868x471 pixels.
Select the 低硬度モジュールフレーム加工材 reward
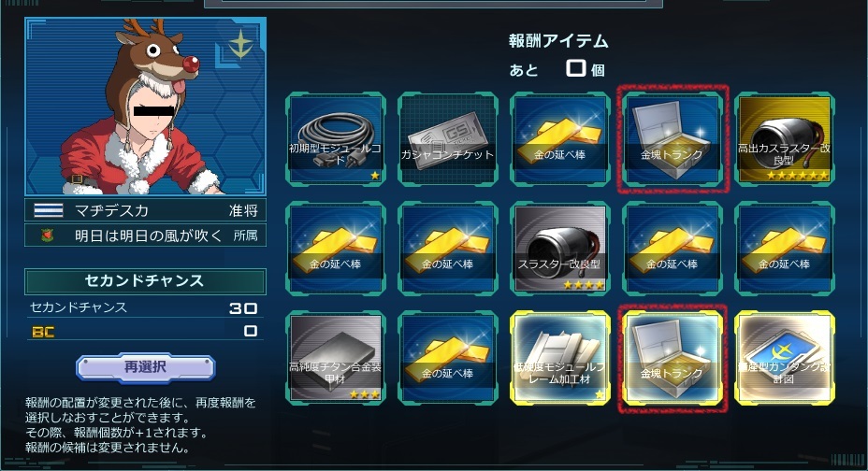(559, 358)
